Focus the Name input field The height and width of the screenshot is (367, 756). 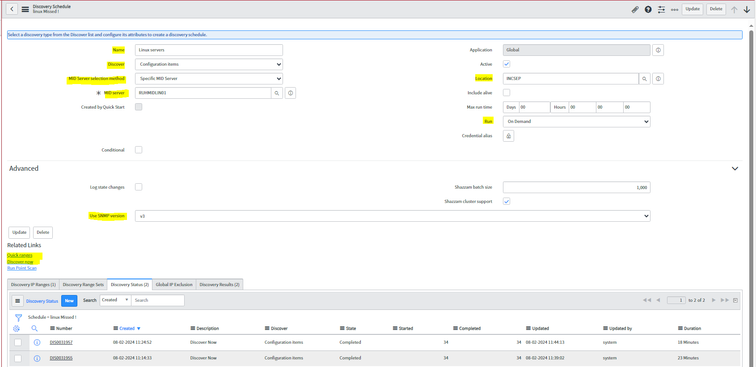(209, 50)
